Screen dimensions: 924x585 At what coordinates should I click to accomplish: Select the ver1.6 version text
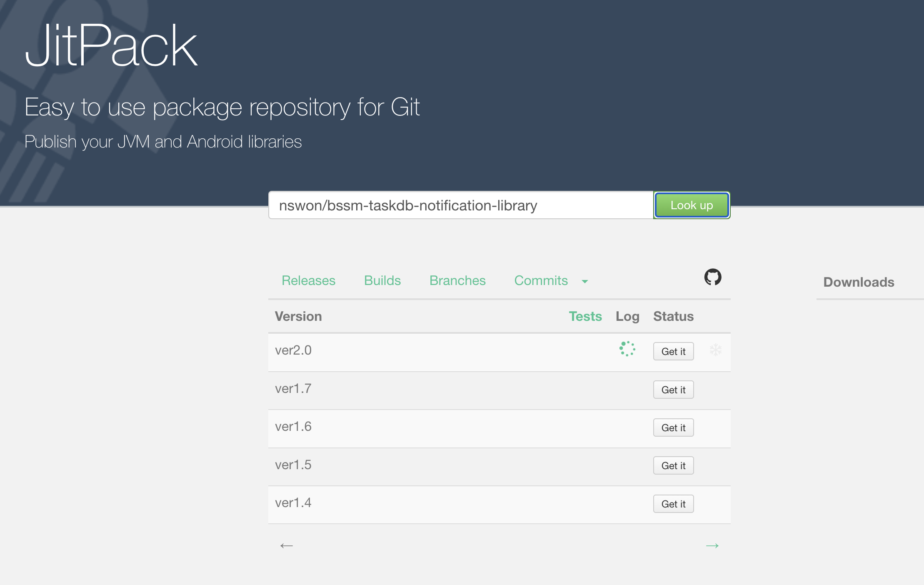click(293, 426)
